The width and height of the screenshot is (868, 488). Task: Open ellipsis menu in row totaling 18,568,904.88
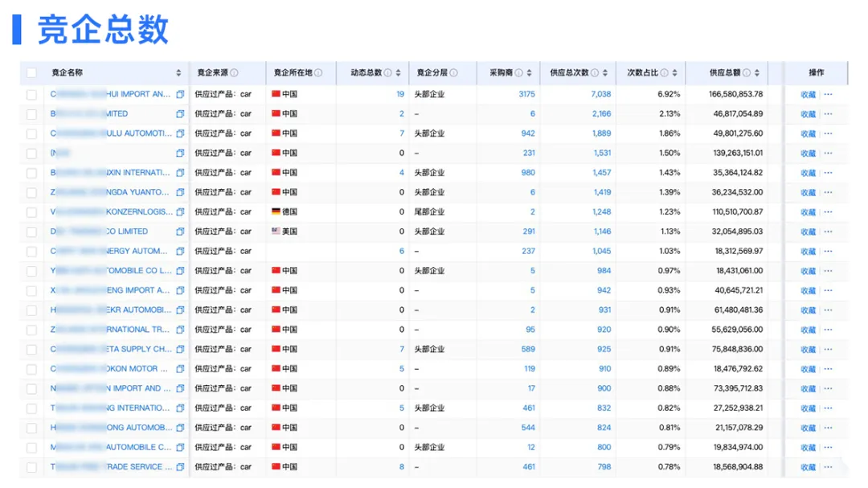pyautogui.click(x=828, y=467)
